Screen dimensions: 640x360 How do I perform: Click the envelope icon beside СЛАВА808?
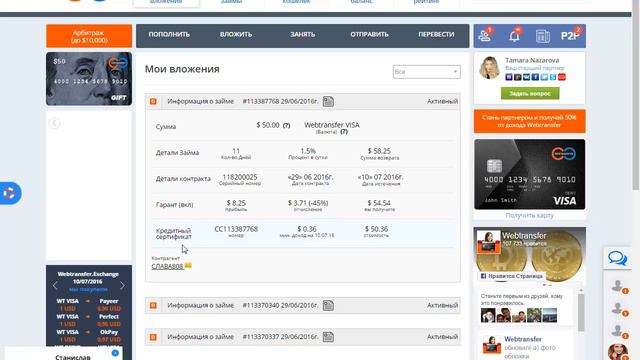pyautogui.click(x=188, y=266)
